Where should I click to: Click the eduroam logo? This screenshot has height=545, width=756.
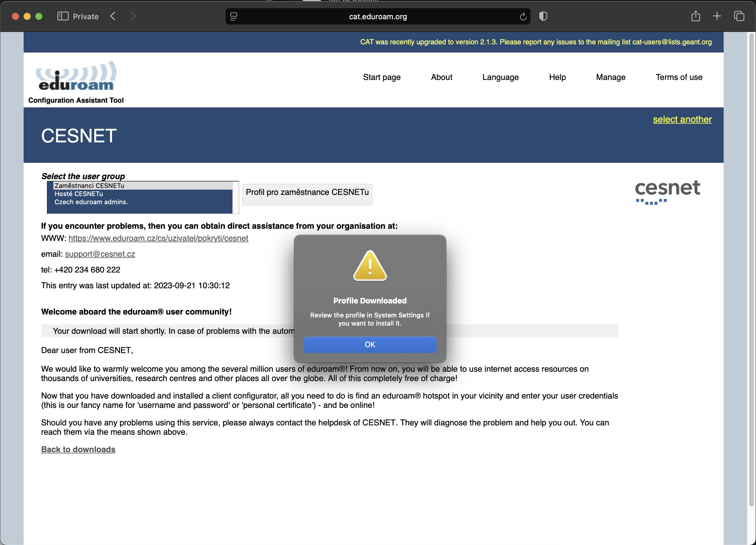pos(76,76)
